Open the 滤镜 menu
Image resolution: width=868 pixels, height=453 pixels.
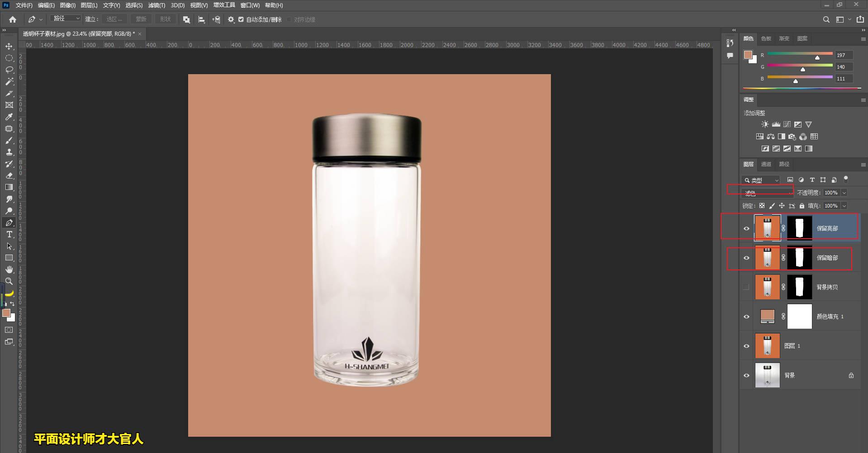click(x=156, y=5)
